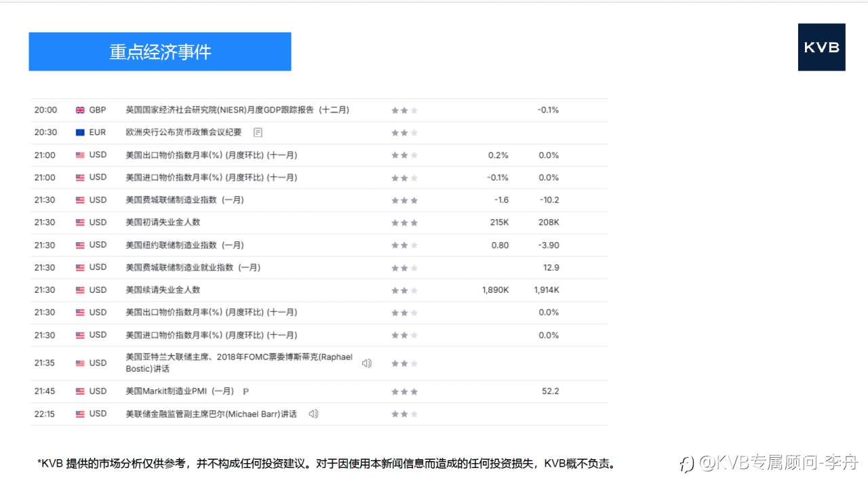Click the forecast value 215K for initial jobless claims

click(x=500, y=222)
